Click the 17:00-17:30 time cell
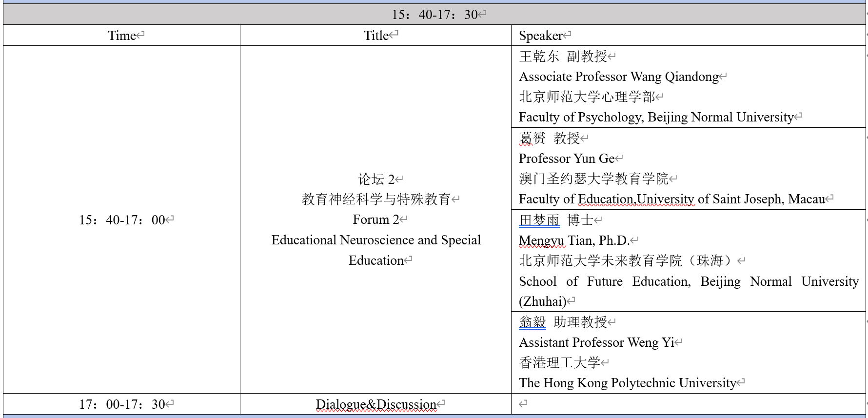Screen dimensions: 868x418 [x=122, y=404]
